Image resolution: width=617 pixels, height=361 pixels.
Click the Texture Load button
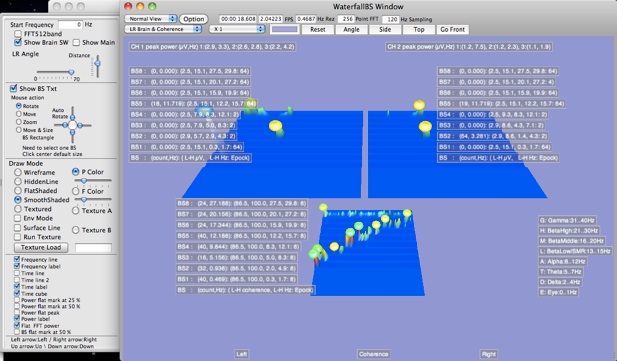click(41, 247)
